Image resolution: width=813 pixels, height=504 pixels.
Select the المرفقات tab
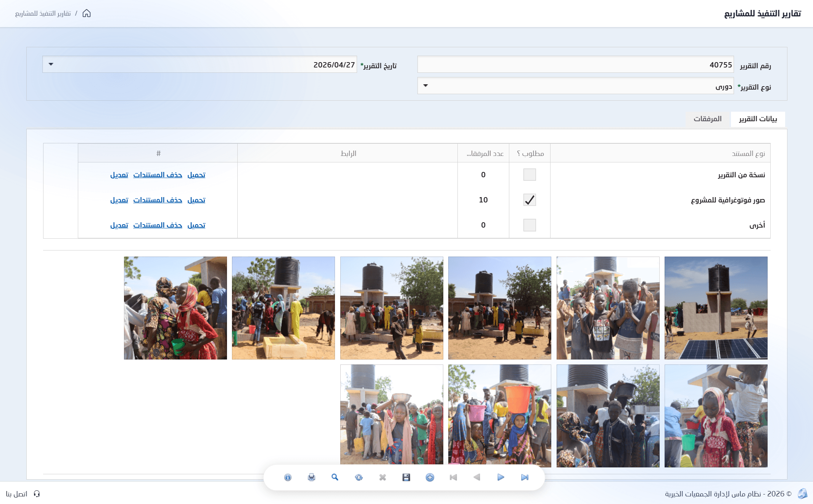[x=708, y=119]
